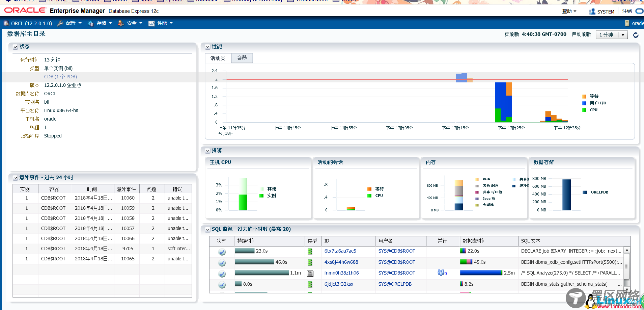Click the Stopped archiver status text

(53, 136)
